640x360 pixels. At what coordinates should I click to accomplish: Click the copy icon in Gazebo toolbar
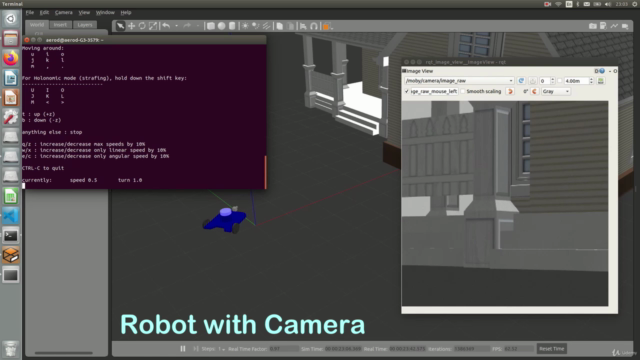tap(280, 26)
